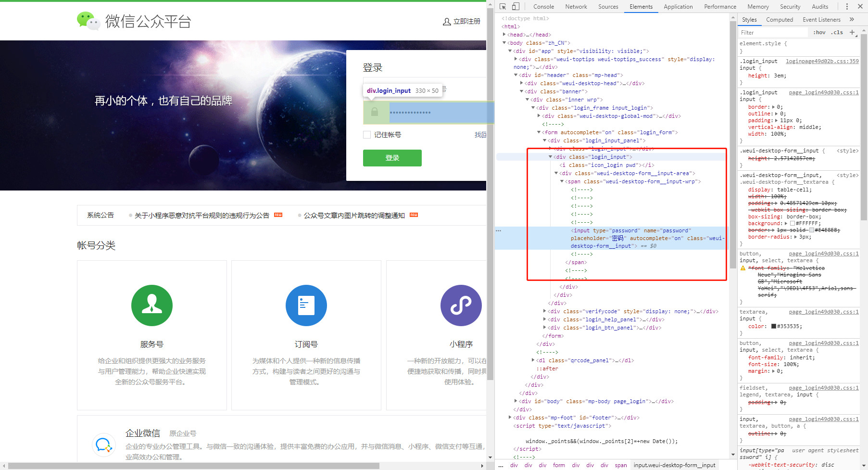Switch to the Performance tab
Image resolution: width=868 pixels, height=470 pixels.
[720, 7]
